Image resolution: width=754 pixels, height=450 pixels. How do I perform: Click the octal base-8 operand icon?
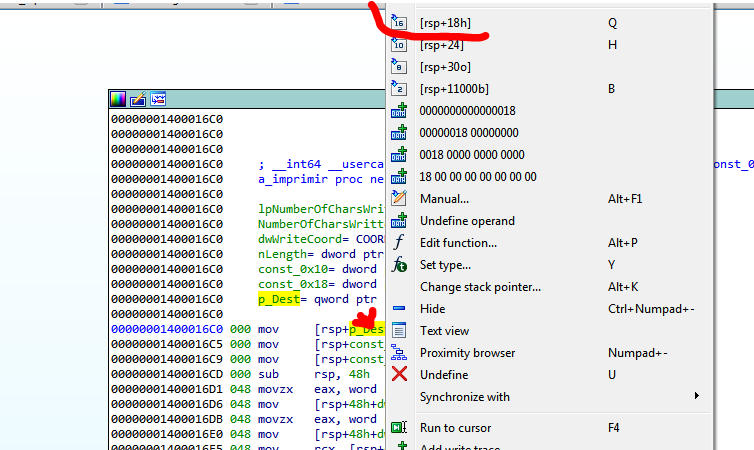point(399,67)
